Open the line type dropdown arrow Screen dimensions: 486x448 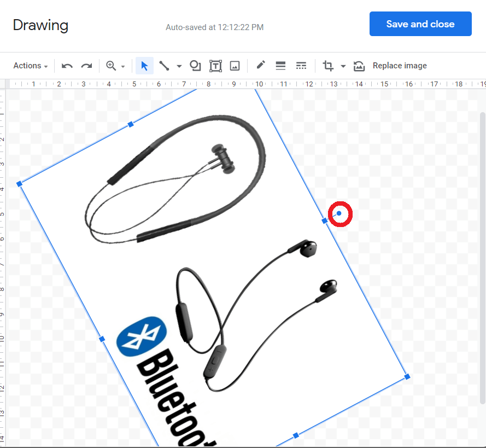click(179, 66)
